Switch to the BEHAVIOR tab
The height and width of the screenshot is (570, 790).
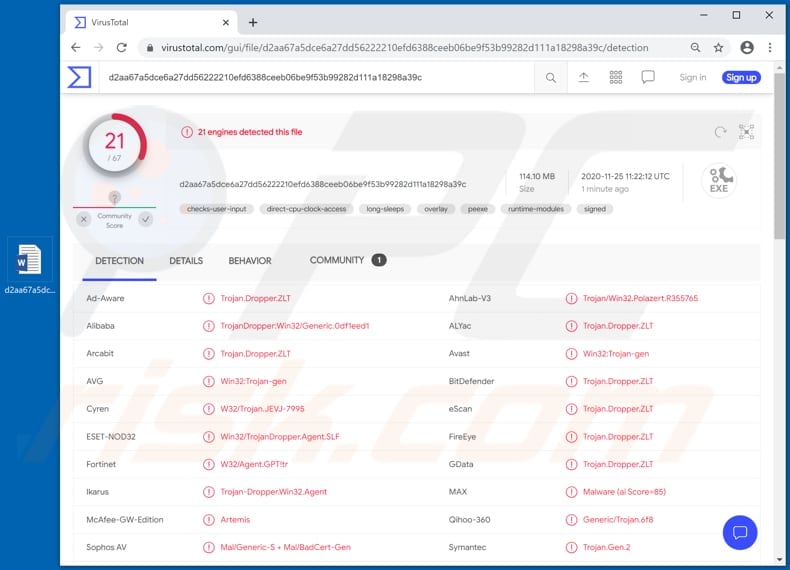(250, 261)
